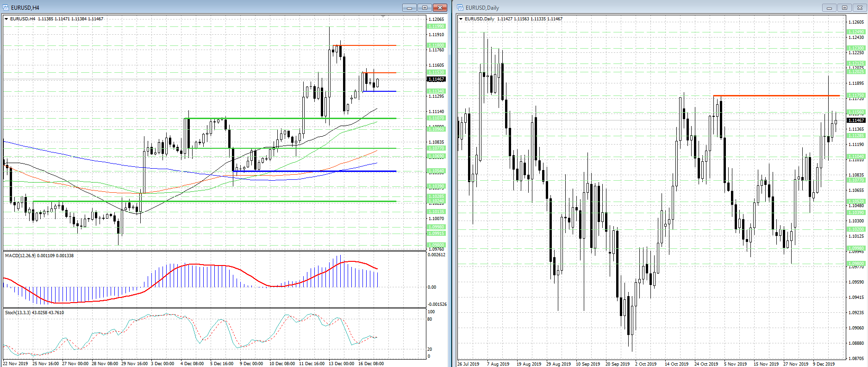Click the green 1.10200 level label in Daily chart
The image size is (868, 367).
point(856,229)
